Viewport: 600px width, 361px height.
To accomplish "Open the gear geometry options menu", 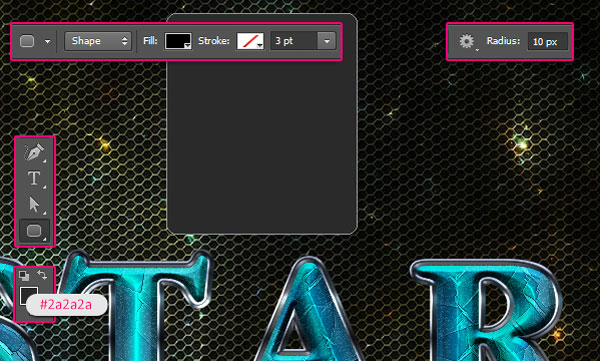I will 467,41.
